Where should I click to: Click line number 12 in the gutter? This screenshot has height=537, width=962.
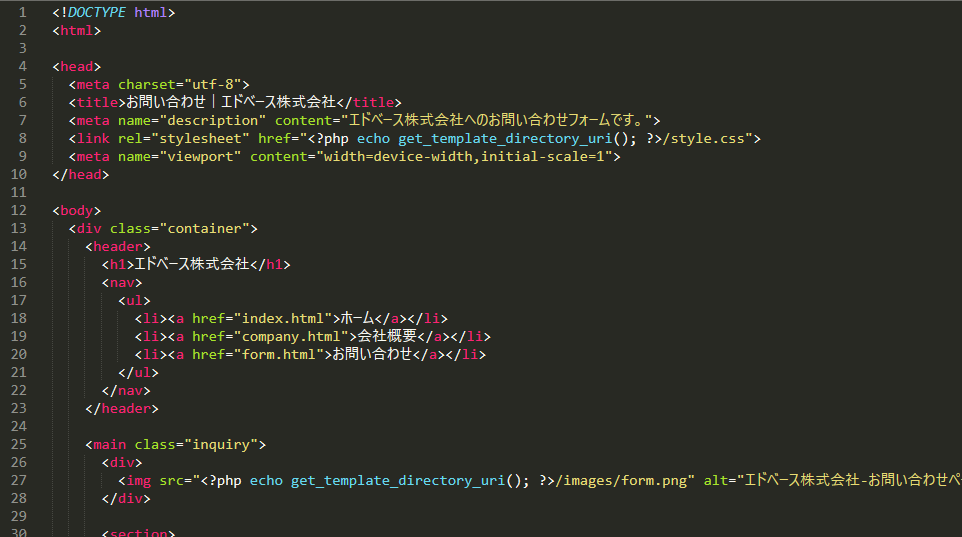pos(18,210)
